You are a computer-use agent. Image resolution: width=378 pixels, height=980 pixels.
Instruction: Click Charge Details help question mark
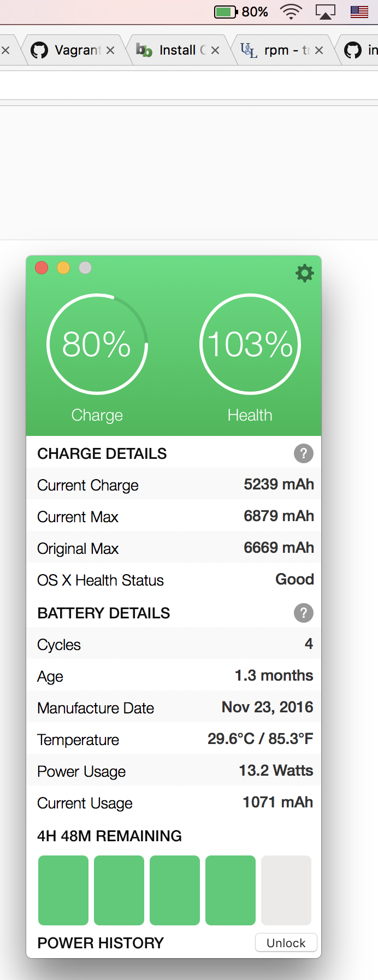tap(304, 453)
